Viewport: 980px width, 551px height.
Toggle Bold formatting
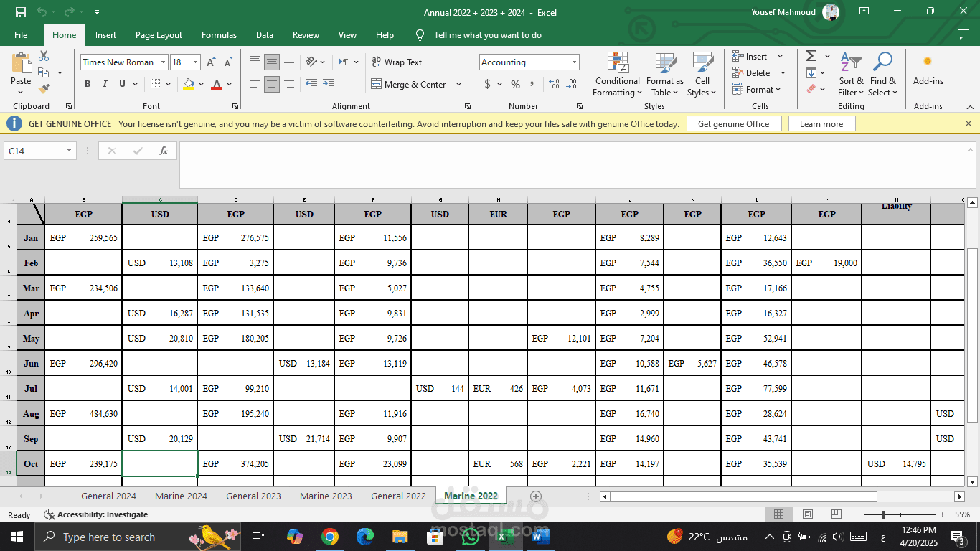(88, 84)
